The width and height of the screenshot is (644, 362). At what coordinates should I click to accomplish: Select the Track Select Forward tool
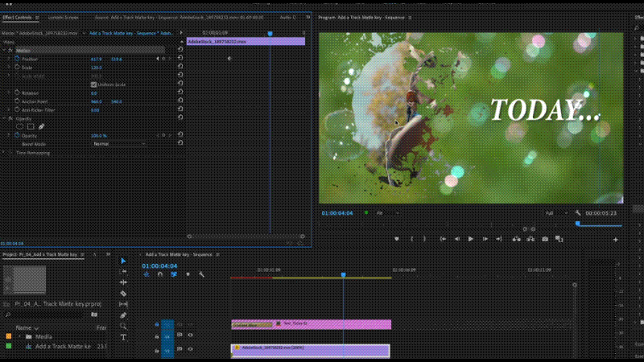(x=123, y=272)
